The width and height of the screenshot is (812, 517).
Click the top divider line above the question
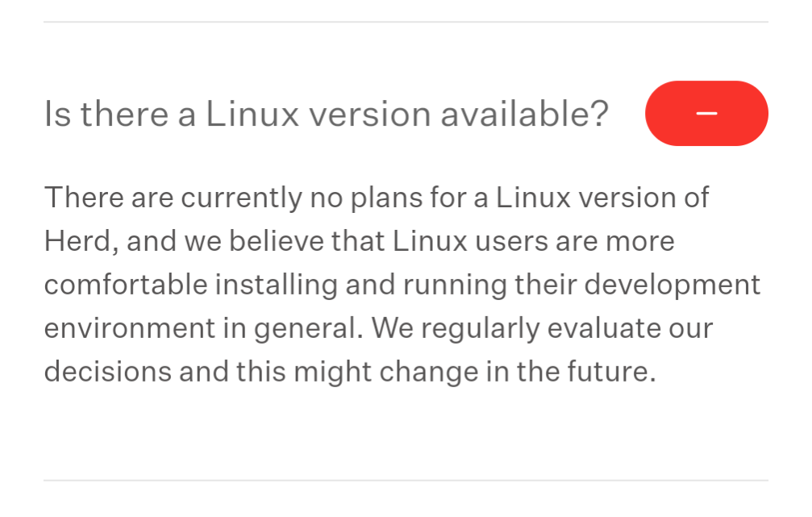[x=406, y=22]
